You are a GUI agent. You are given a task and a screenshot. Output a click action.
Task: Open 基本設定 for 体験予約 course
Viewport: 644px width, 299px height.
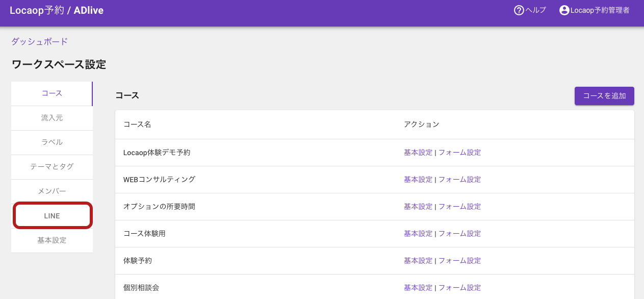click(418, 261)
